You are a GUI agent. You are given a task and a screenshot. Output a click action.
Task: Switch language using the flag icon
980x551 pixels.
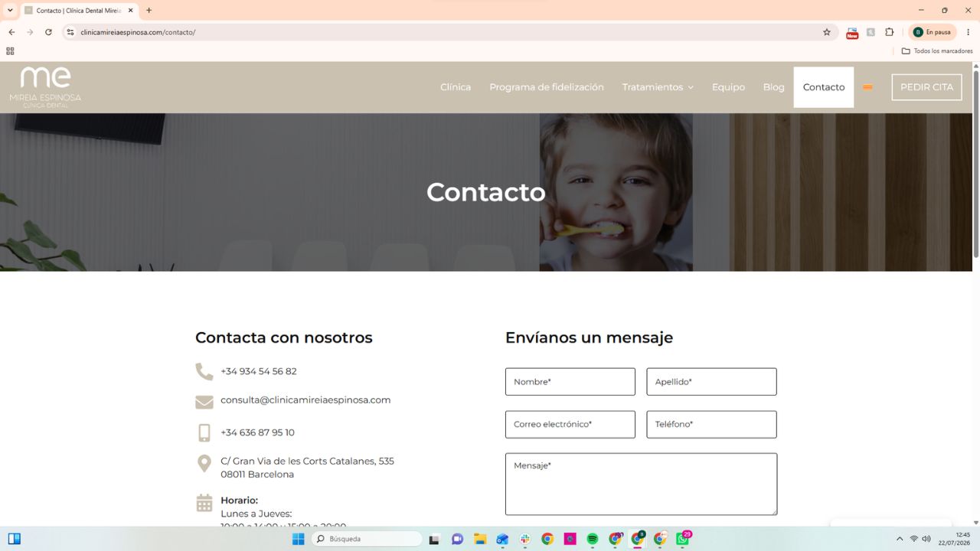867,87
